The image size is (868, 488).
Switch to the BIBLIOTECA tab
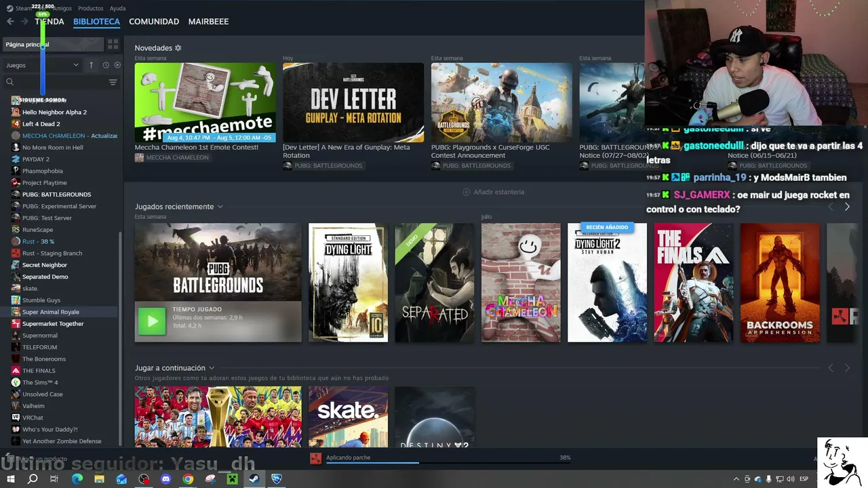pos(96,22)
